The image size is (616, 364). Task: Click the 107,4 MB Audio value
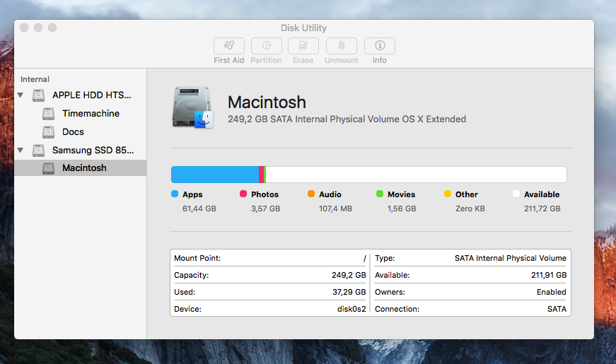pos(335,209)
